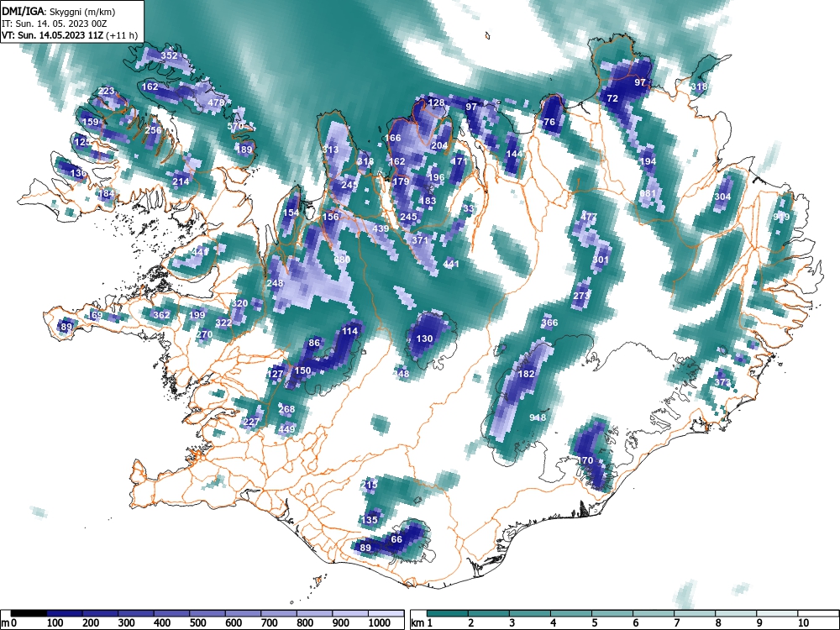Click the visibility value 256 on the map
The width and height of the screenshot is (840, 630).
[153, 130]
